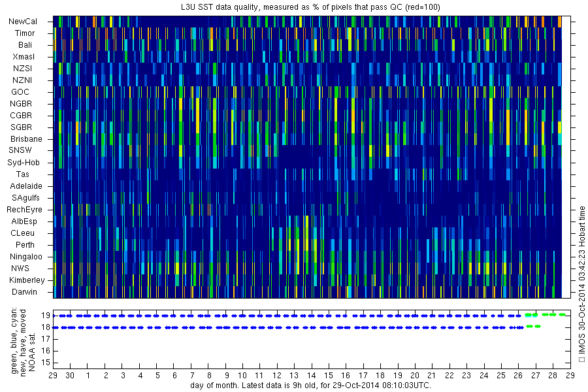Viewport: 588px width, 392px height.
Task: Select the Tas row label
Action: coord(22,174)
